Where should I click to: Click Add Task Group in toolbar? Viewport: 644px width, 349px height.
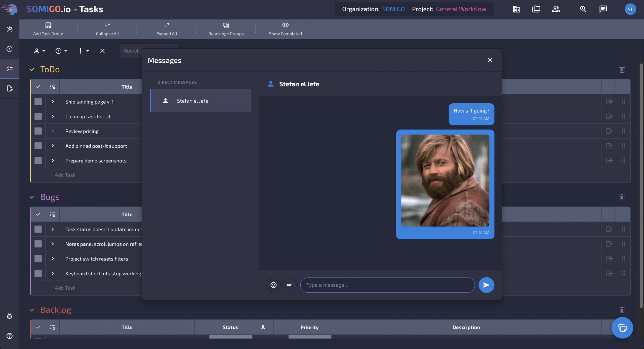pyautogui.click(x=48, y=29)
